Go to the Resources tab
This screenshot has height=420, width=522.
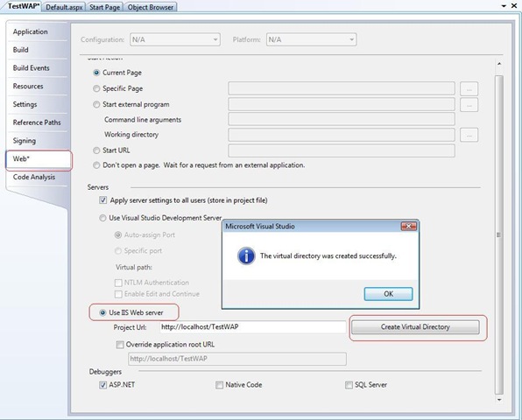[38, 86]
